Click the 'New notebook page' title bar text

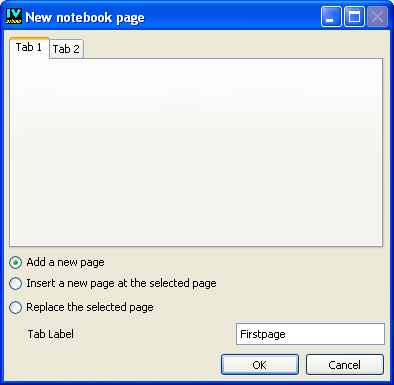85,17
